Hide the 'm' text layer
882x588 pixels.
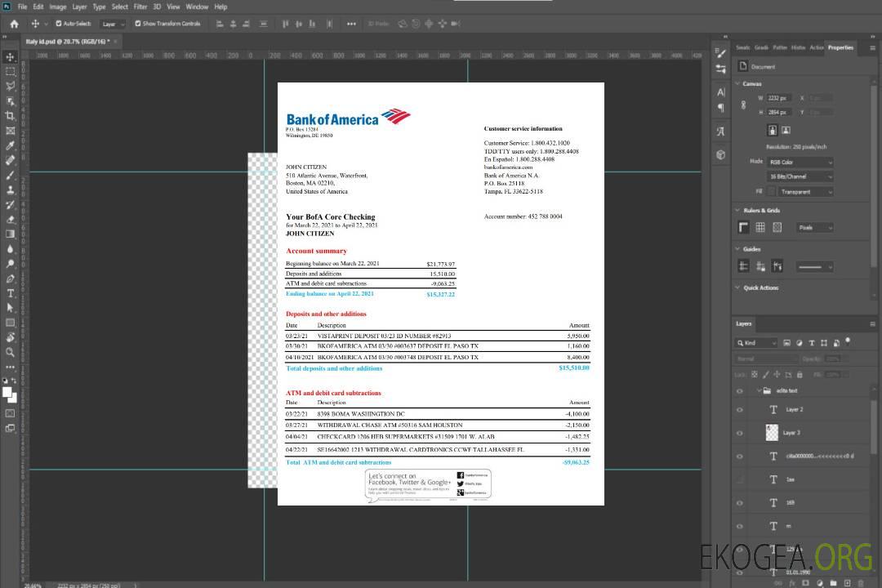click(740, 526)
